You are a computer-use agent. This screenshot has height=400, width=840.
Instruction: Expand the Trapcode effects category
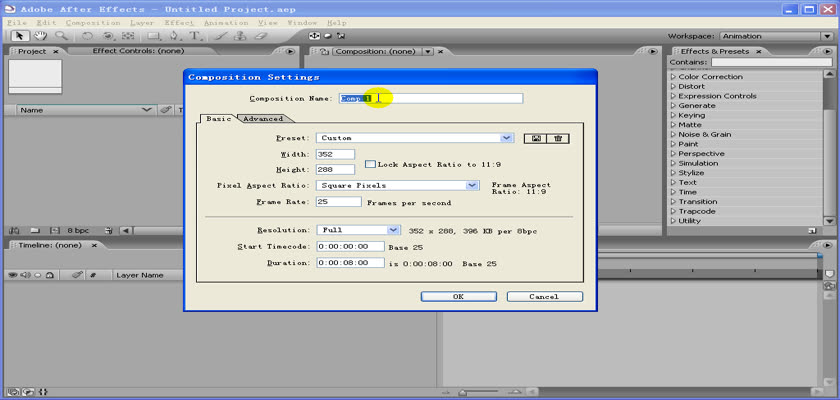(x=673, y=211)
